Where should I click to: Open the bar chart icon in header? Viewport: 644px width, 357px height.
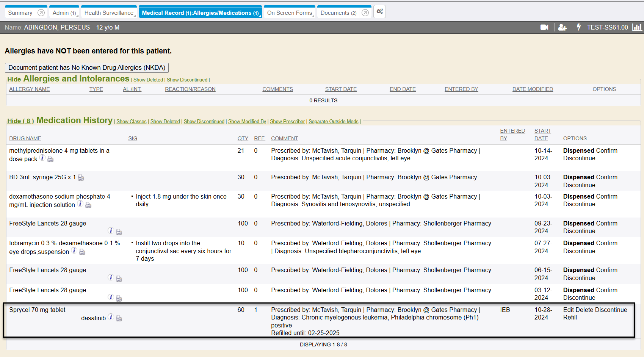tap(637, 27)
